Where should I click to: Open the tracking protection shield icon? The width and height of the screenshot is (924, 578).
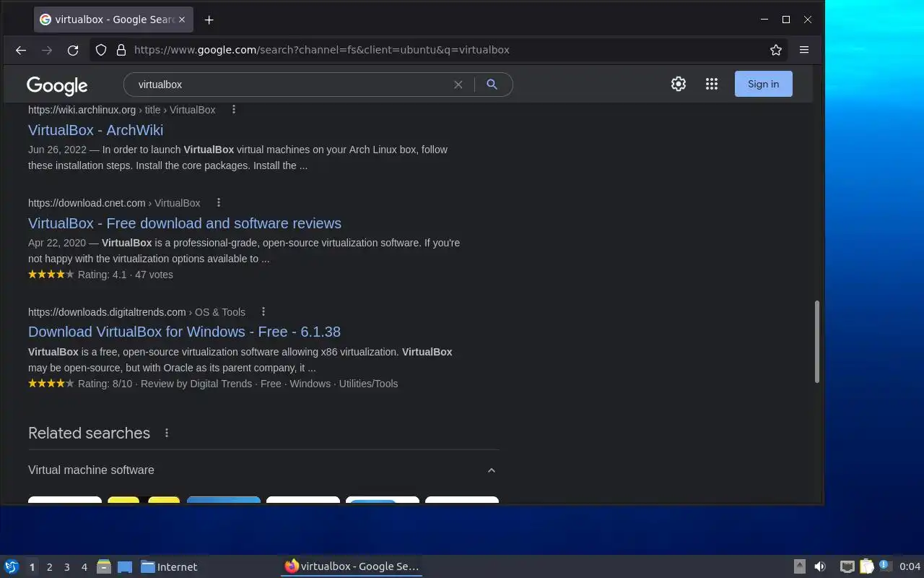click(x=101, y=50)
